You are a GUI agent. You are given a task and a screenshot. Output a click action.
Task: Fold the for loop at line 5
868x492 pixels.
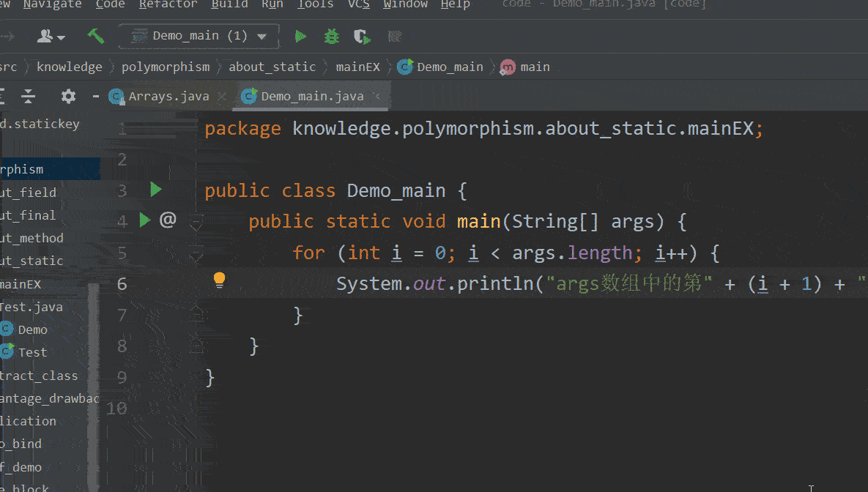(196, 254)
